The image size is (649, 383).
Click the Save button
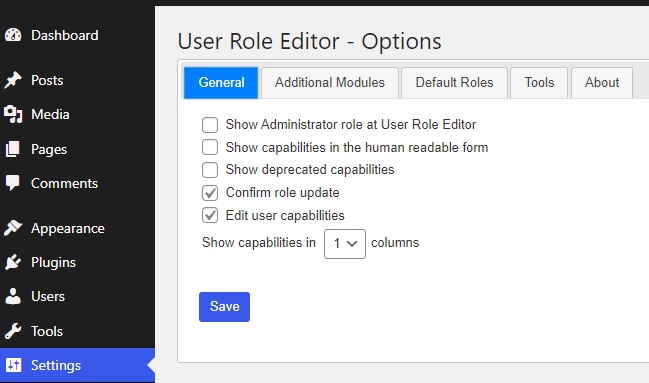pyautogui.click(x=224, y=307)
